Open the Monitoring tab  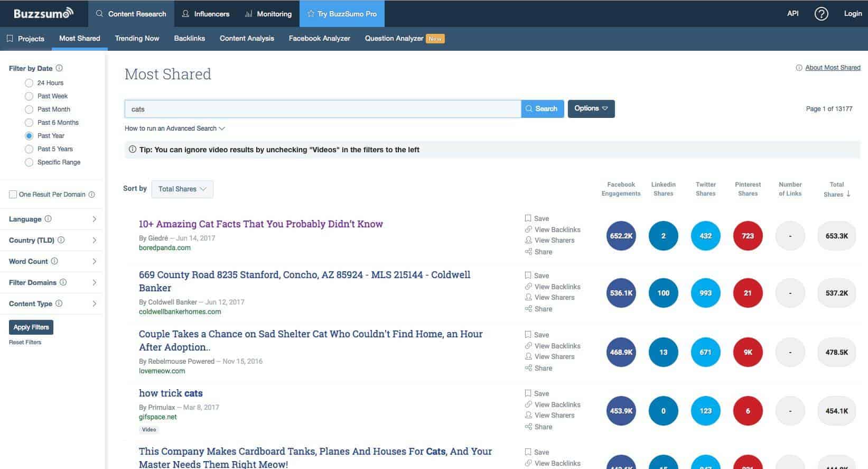(268, 14)
